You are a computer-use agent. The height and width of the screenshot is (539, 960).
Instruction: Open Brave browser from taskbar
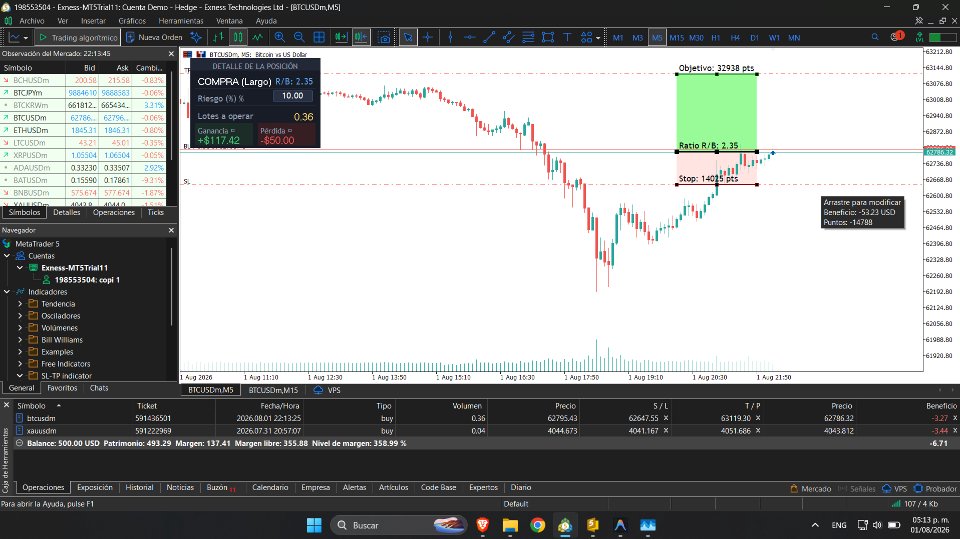(x=482, y=525)
